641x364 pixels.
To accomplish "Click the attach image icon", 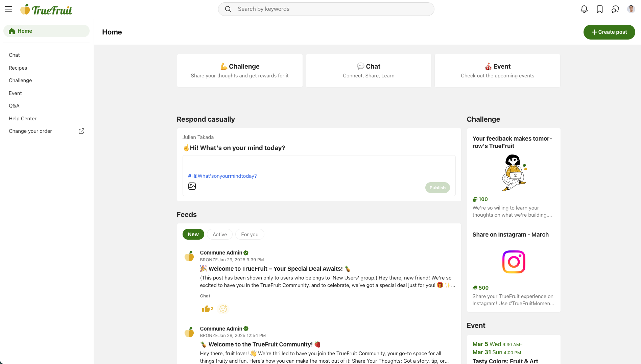I will coord(192,186).
